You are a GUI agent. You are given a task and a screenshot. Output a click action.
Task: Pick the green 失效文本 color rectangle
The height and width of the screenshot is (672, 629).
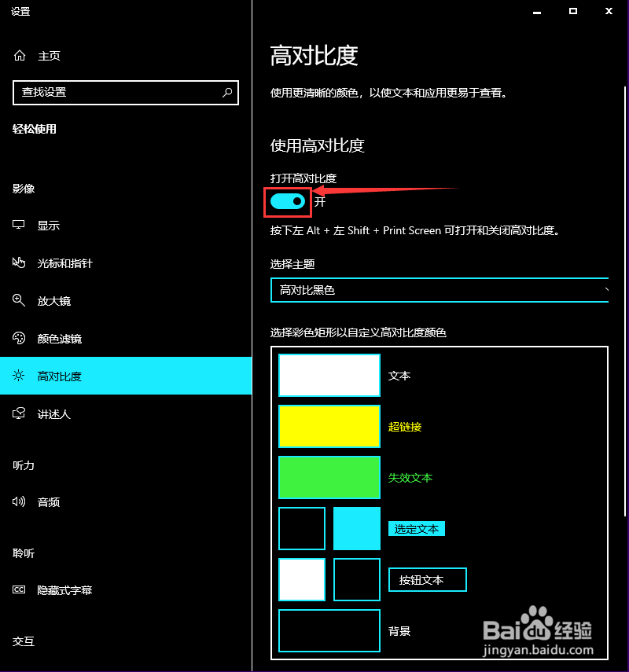click(329, 477)
